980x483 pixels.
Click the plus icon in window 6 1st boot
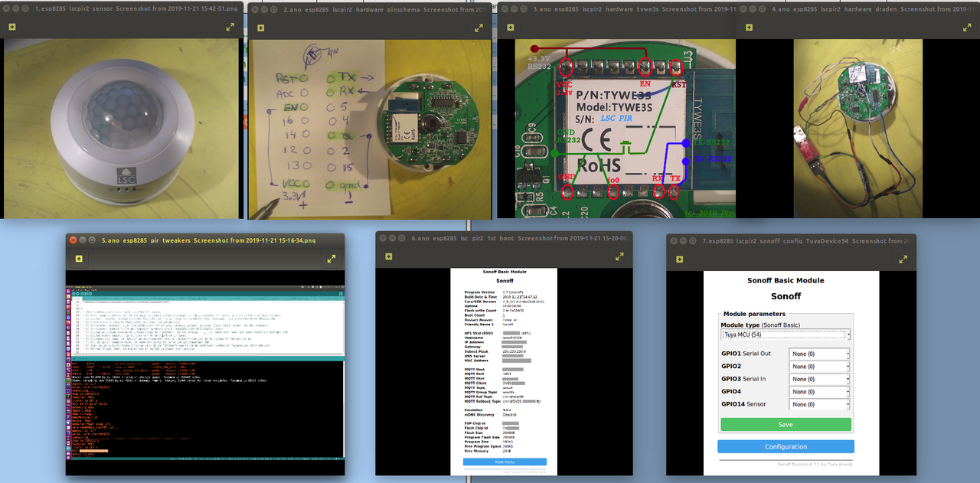(x=388, y=256)
